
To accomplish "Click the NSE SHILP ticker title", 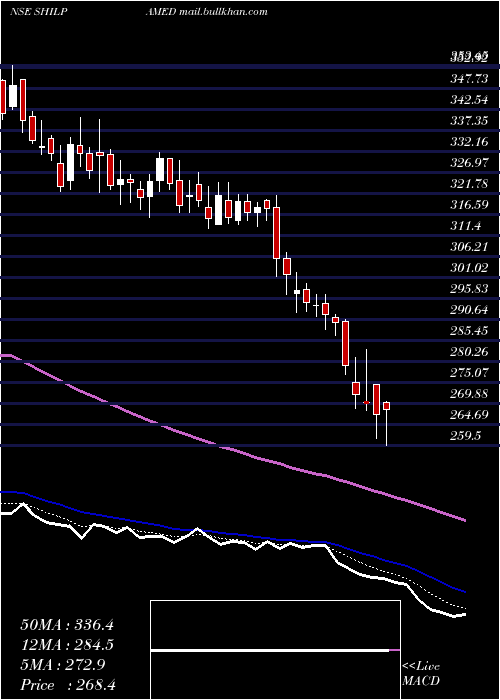I will tap(38, 12).
